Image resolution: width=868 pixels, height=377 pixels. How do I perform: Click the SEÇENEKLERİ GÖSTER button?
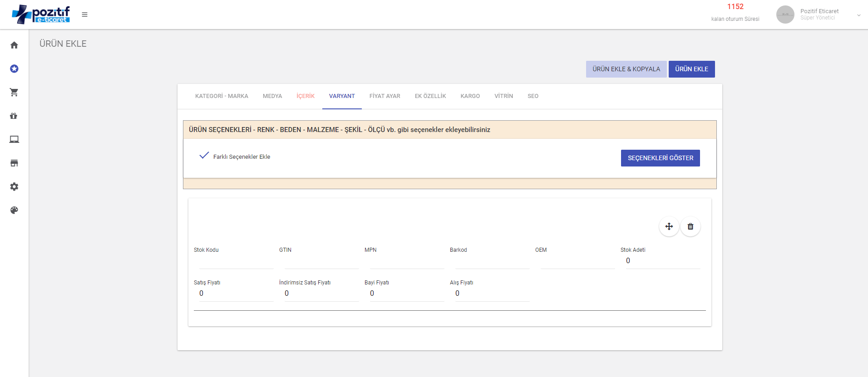click(660, 158)
